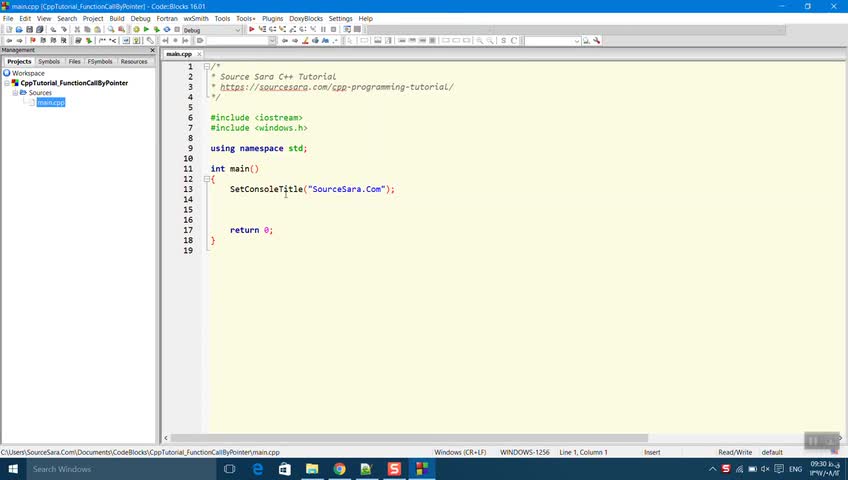
Task: Click the Rebuild icon in build toolbar
Action: point(167,29)
